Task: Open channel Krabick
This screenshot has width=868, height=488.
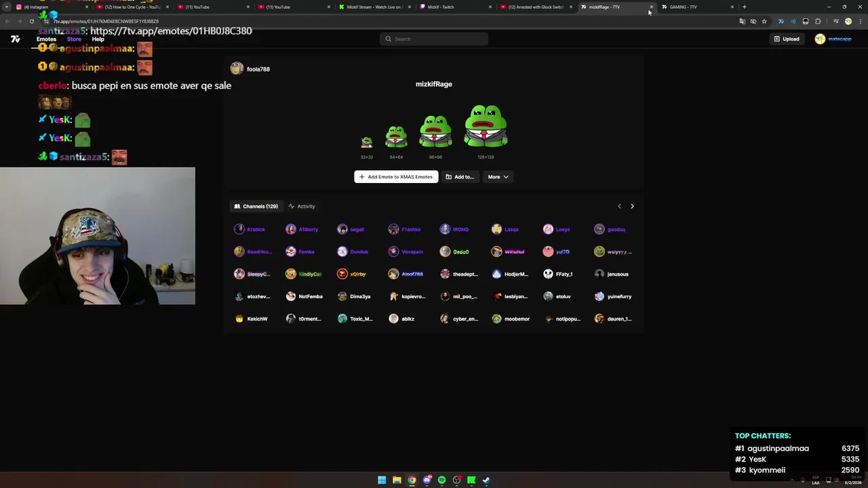Action: click(250, 229)
